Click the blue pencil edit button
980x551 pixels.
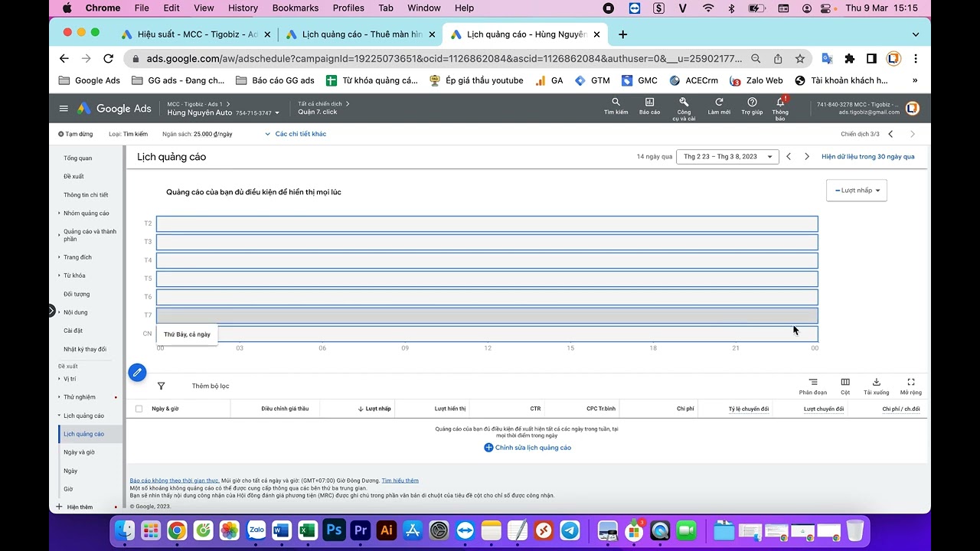137,373
